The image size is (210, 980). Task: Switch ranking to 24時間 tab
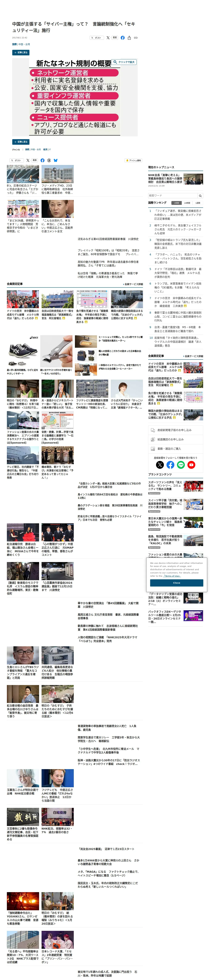click(187, 203)
